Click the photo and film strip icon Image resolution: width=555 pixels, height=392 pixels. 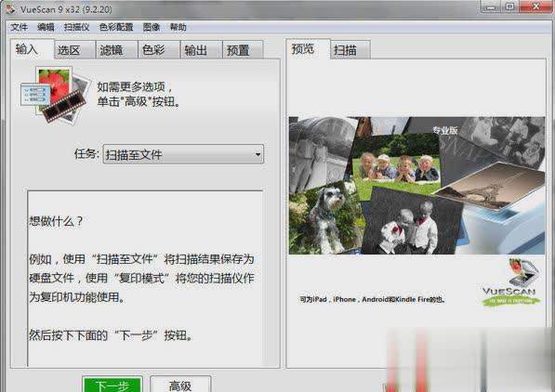tap(55, 95)
